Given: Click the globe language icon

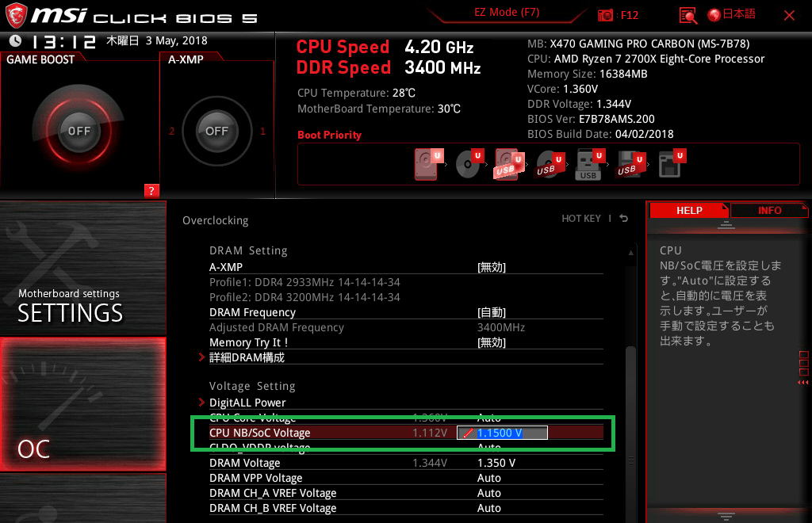Looking at the screenshot, I should click(714, 15).
